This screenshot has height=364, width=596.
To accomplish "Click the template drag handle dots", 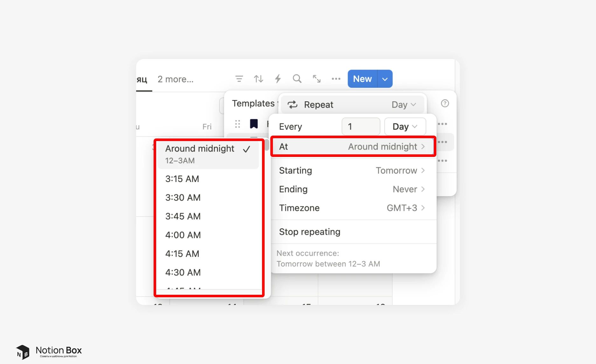I will click(238, 124).
